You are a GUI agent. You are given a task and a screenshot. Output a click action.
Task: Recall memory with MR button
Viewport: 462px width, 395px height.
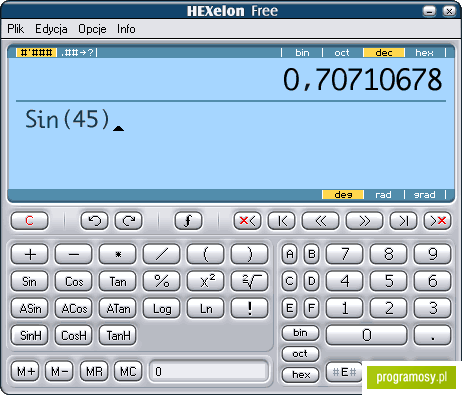[x=94, y=371]
